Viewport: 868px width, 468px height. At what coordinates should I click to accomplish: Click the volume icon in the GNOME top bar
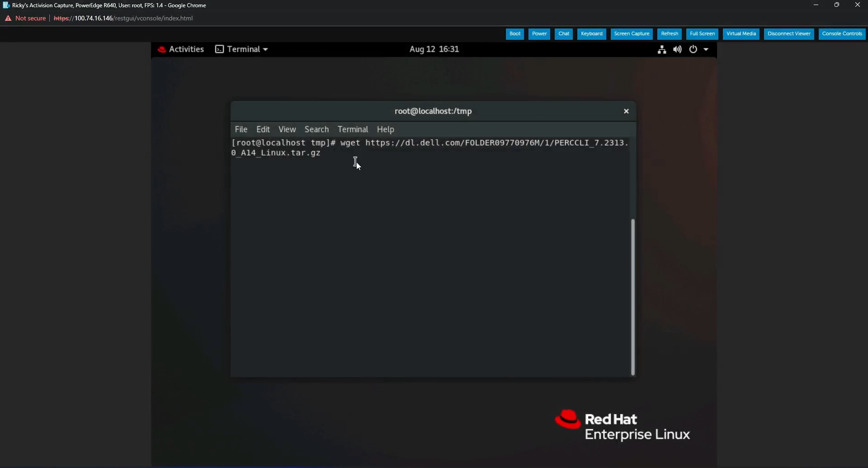point(677,49)
